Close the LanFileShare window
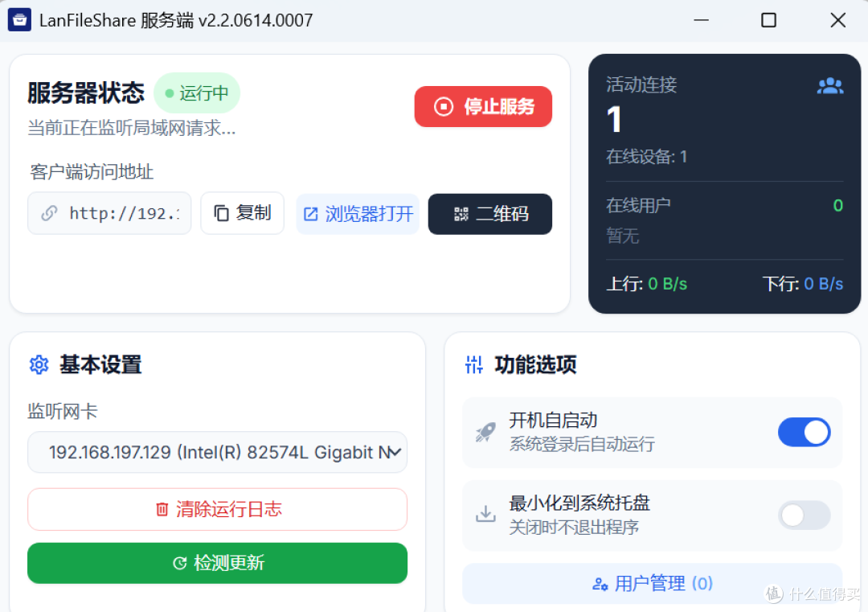The width and height of the screenshot is (868, 612). 838,20
